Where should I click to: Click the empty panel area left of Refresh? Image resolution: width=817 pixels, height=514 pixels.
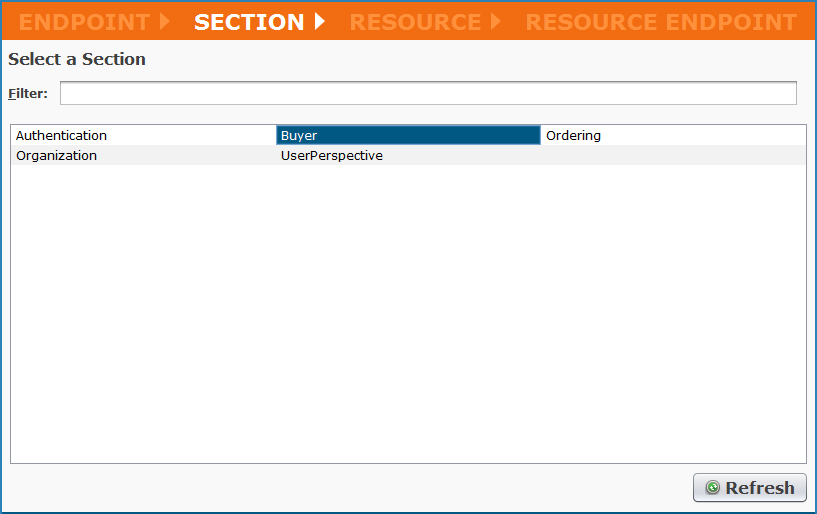point(350,488)
